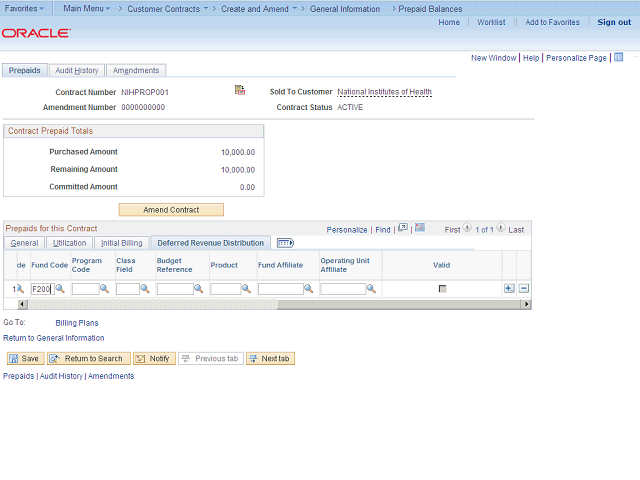Open National Institutes of Health link
The width and height of the screenshot is (640, 480).
click(384, 92)
